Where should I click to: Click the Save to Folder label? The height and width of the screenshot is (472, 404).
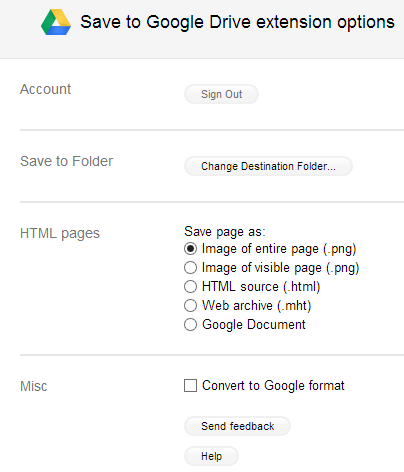pyautogui.click(x=66, y=161)
